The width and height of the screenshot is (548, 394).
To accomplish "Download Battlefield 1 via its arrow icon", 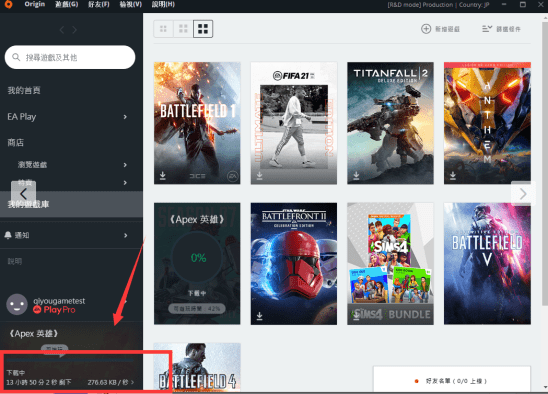I will tap(163, 175).
